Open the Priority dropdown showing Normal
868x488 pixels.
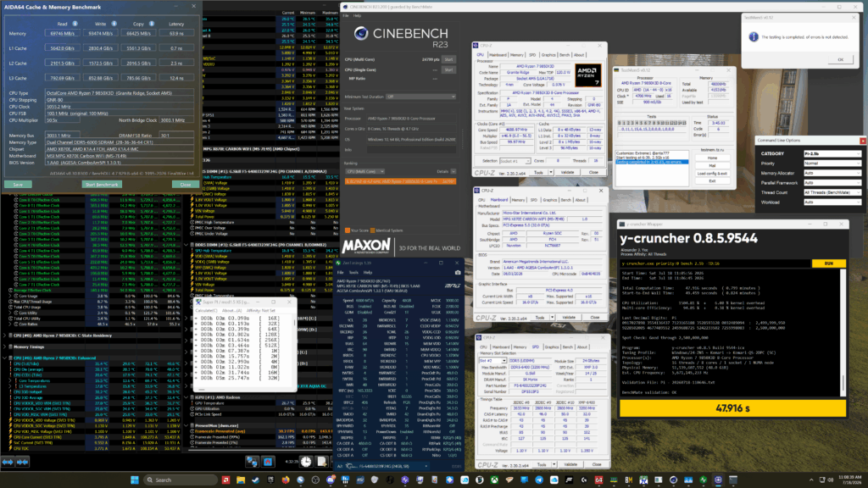pyautogui.click(x=832, y=164)
